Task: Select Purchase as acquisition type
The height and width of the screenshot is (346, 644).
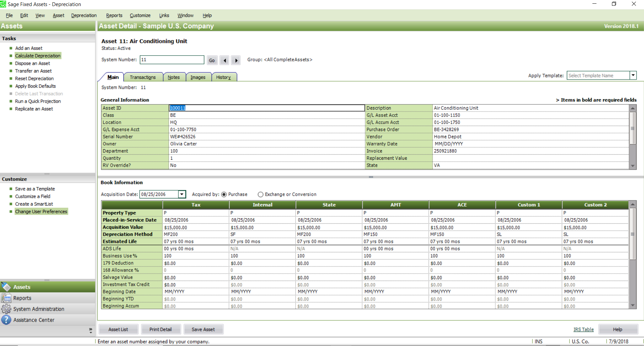Action: (224, 194)
